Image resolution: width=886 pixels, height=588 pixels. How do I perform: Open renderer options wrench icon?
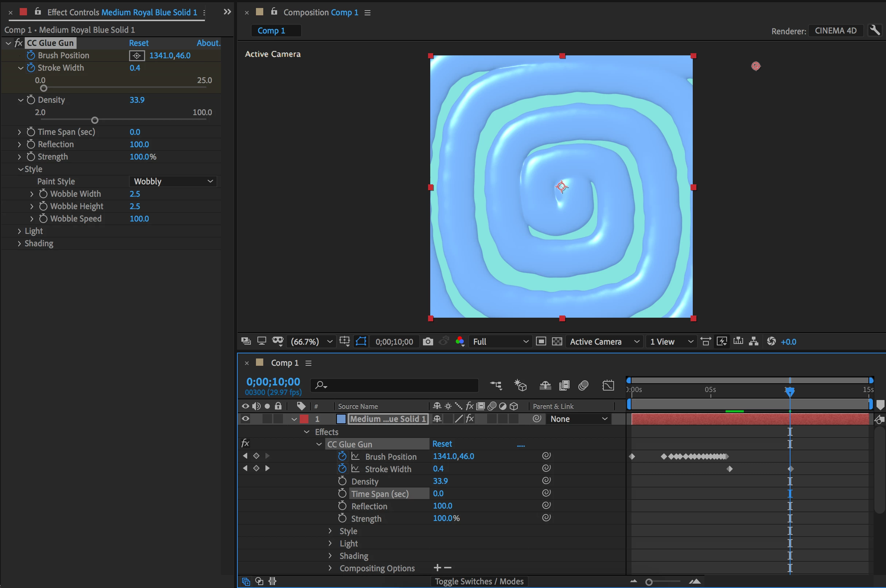875,30
